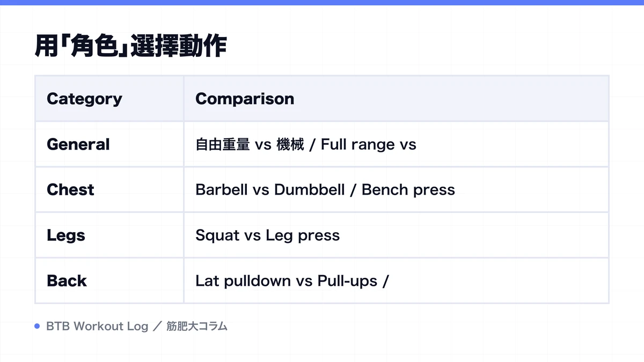Select the 自由重量 vs 機械 comparison cell
The image size is (644, 362).
396,144
